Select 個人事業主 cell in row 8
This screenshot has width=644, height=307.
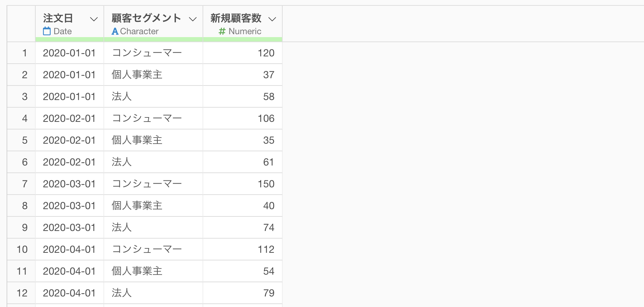tap(137, 206)
